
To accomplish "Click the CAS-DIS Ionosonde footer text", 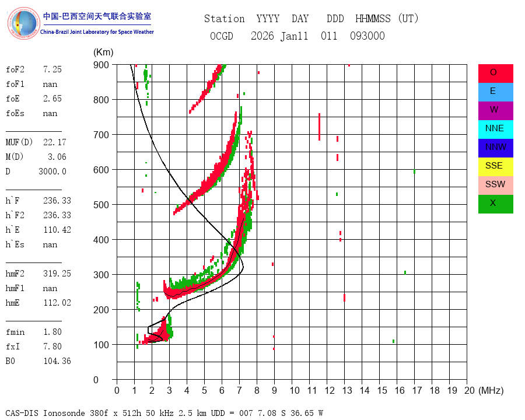I will 164,413.
